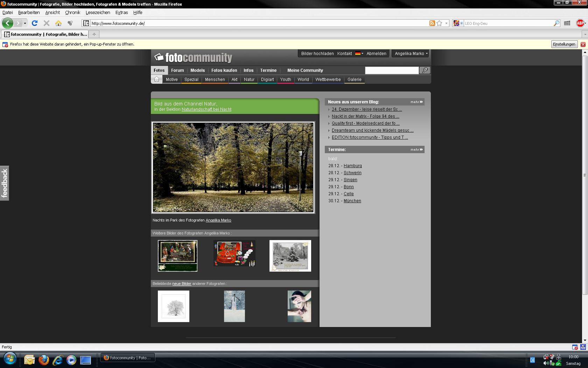The width and height of the screenshot is (588, 368).
Task: Select the Meine Community tab
Action: click(x=305, y=70)
